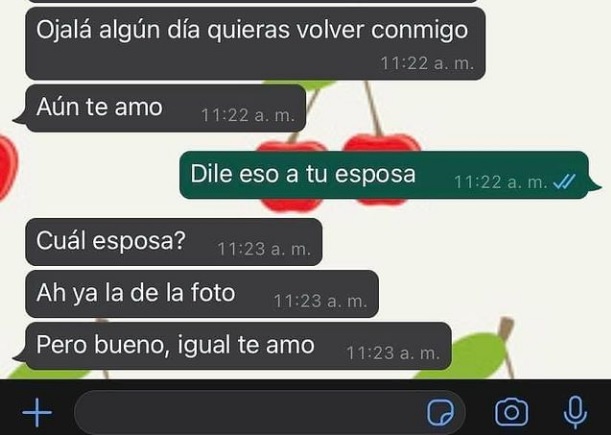Select the 'Ah ya la de la foto' message
This screenshot has height=435, width=611.
point(202,294)
